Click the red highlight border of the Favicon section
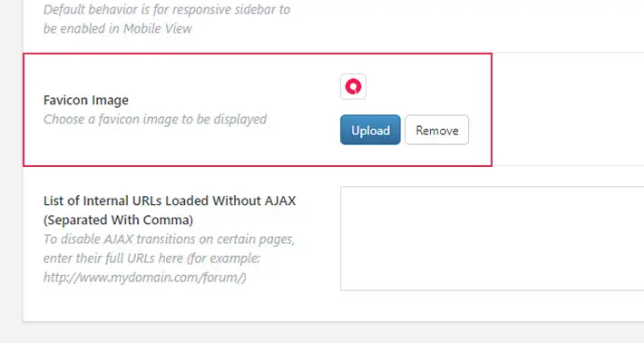 click(257, 54)
